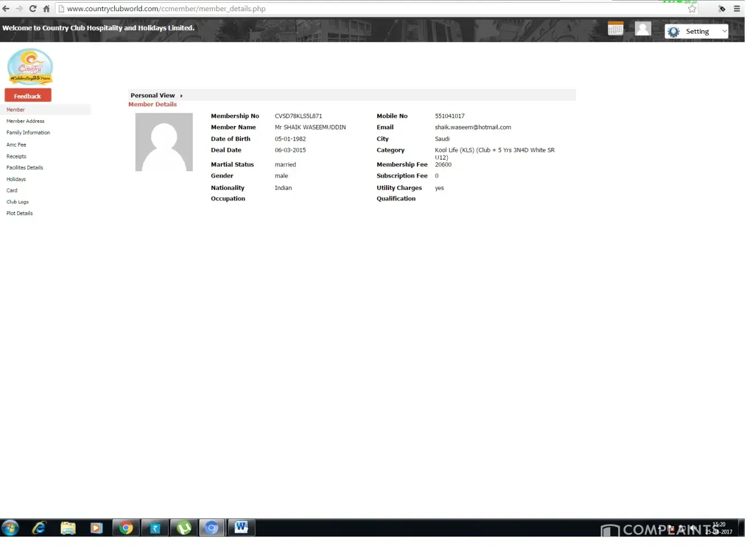Click the deal date 06-03-2015
This screenshot has height=560, width=747.
click(x=290, y=150)
